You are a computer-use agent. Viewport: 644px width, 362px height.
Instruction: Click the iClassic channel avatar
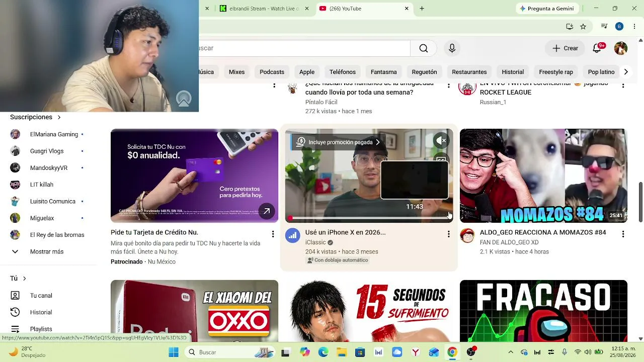click(292, 235)
